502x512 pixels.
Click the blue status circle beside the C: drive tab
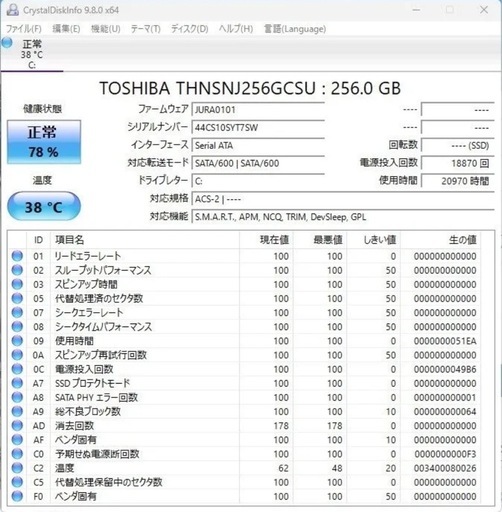[x=7, y=43]
